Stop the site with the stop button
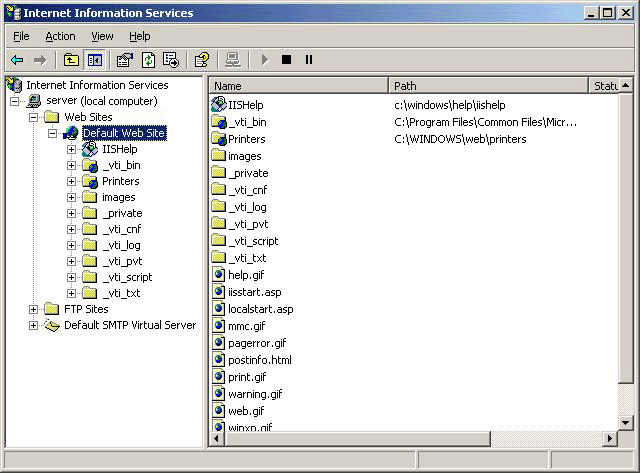The width and height of the screenshot is (640, 473). 287,60
